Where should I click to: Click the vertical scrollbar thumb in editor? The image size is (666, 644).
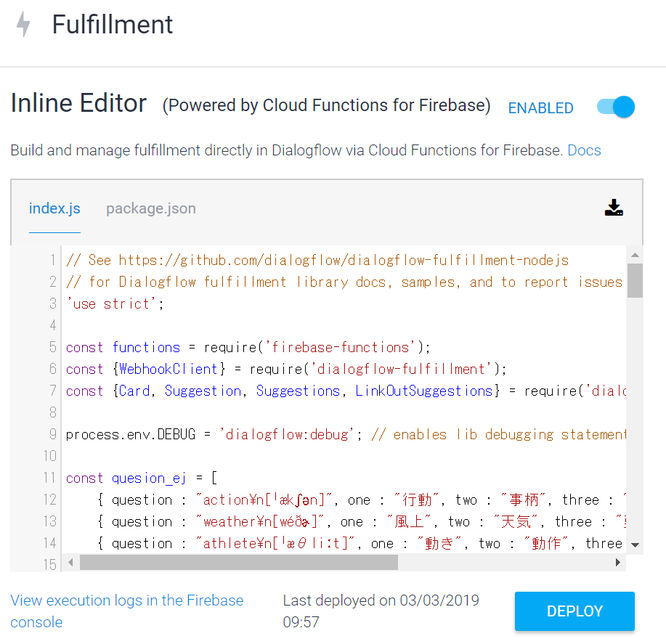click(635, 280)
